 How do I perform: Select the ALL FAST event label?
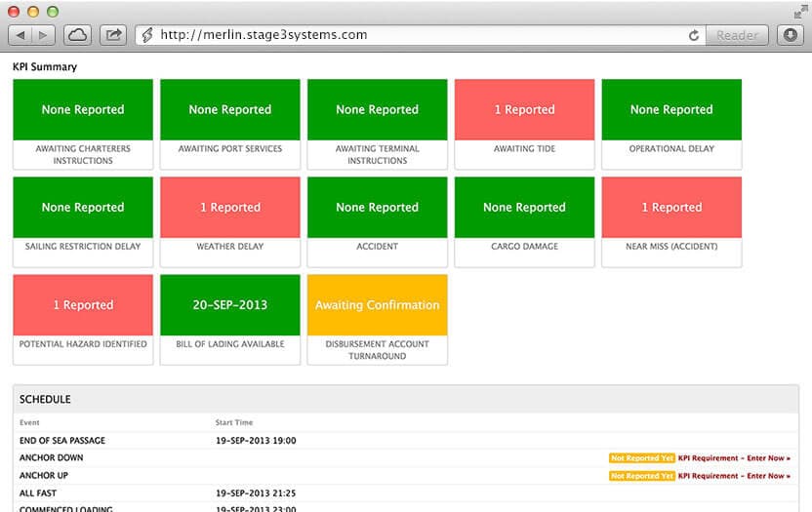click(38, 492)
